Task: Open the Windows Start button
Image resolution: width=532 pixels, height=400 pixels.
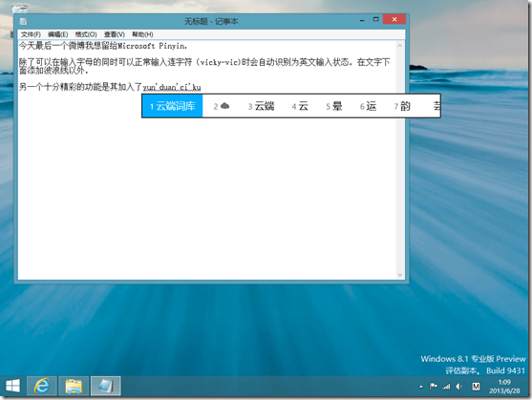Action: coord(12,386)
